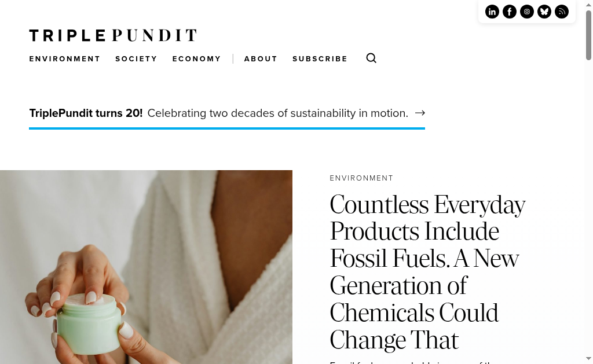Click the TriplePundit logo
Image resolution: width=593 pixels, height=364 pixels.
point(113,35)
